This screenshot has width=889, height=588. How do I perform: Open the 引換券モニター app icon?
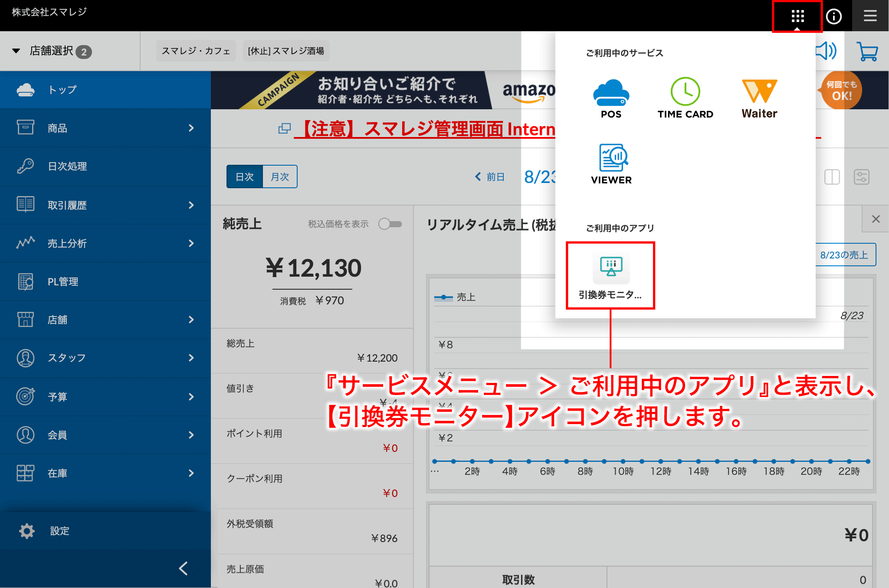[610, 275]
